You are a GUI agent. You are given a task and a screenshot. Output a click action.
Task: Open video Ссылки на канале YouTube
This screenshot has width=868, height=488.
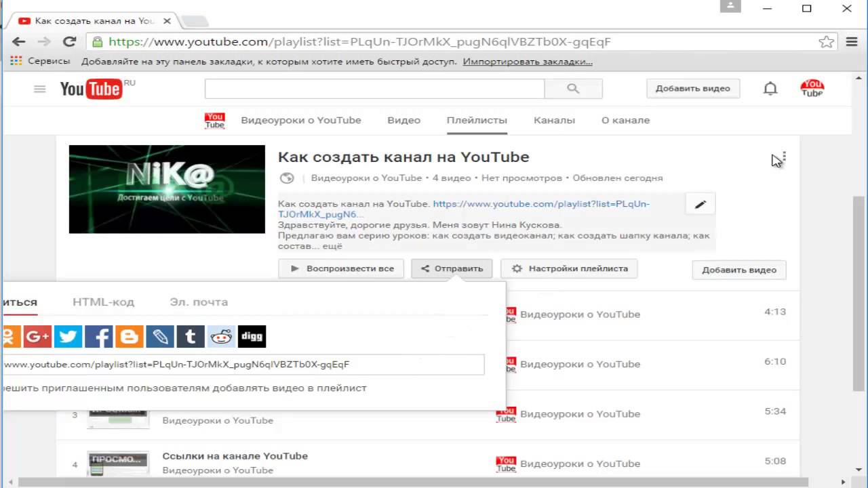click(235, 456)
